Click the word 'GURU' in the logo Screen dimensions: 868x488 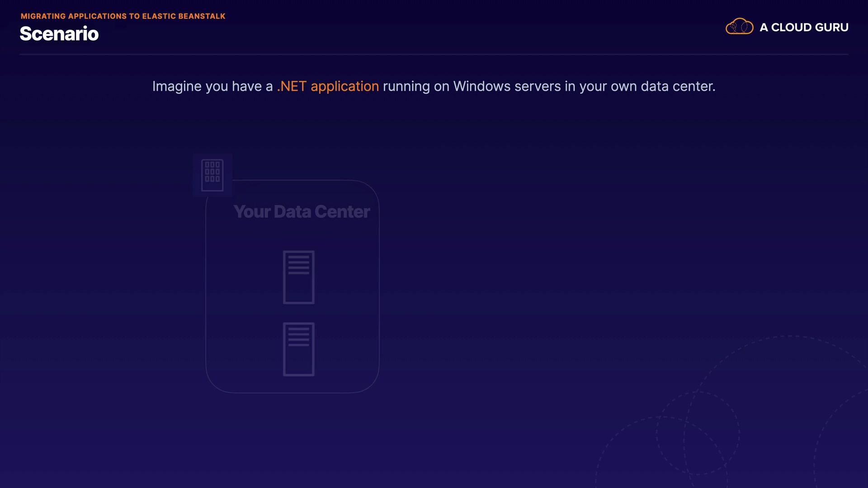pos(831,28)
